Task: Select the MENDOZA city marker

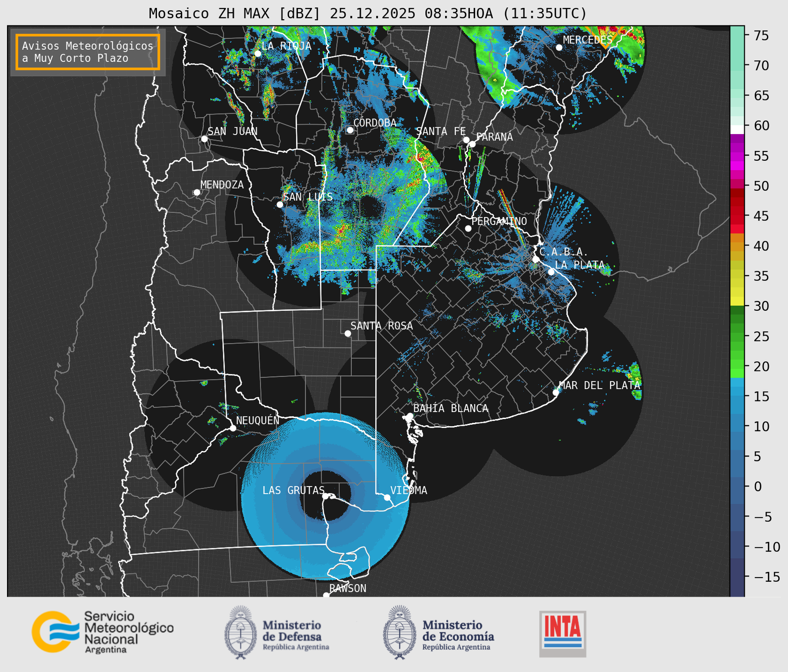Action: pos(197,193)
